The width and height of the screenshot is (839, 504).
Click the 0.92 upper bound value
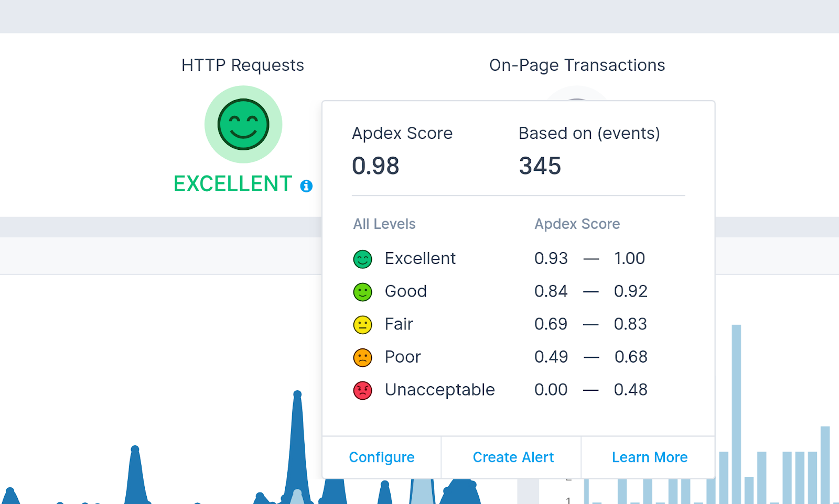631,291
